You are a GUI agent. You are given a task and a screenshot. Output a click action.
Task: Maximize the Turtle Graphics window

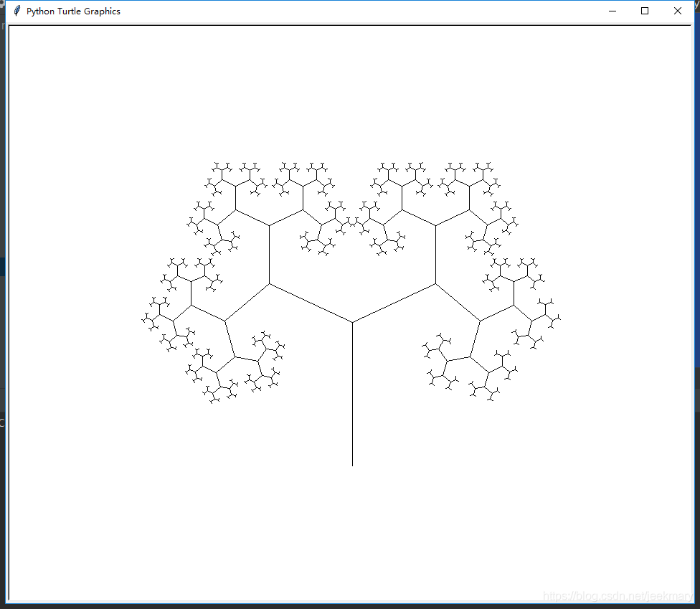click(x=645, y=11)
